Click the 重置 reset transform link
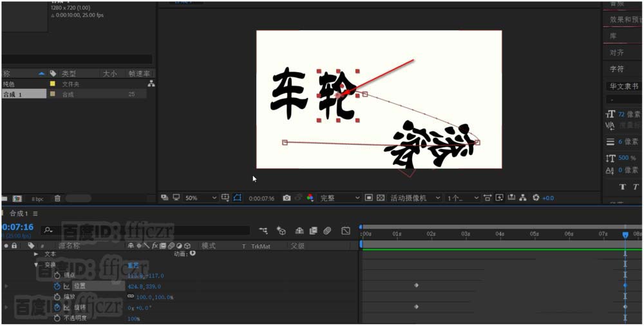The height and width of the screenshot is (326, 644). (133, 265)
